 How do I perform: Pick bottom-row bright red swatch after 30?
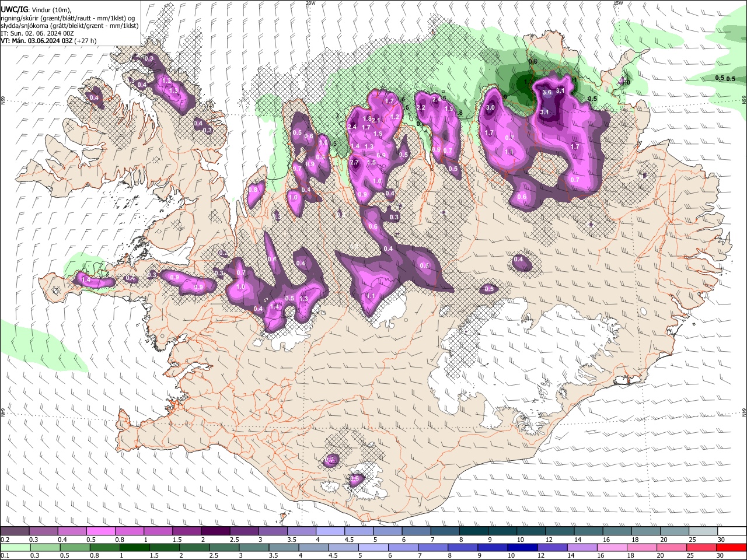(731, 547)
